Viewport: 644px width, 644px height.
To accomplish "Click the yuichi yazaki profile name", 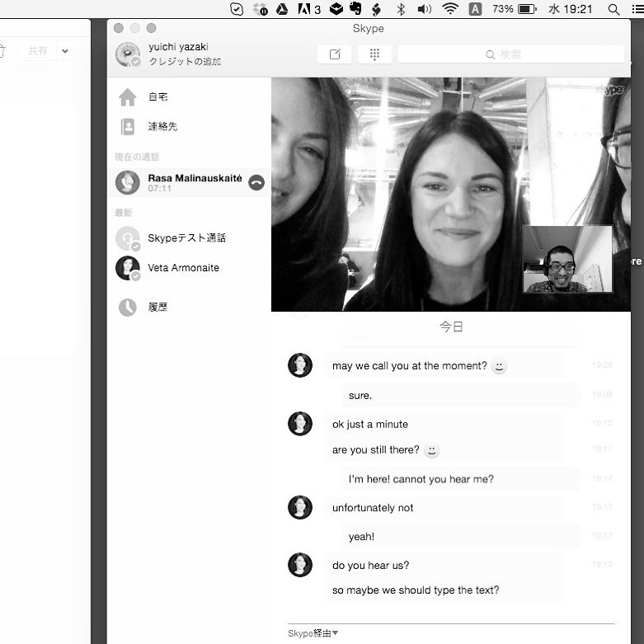I will (178, 47).
